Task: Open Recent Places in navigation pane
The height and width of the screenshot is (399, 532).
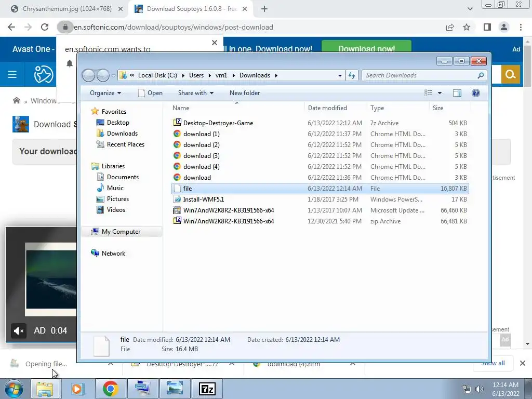Action: click(x=126, y=144)
